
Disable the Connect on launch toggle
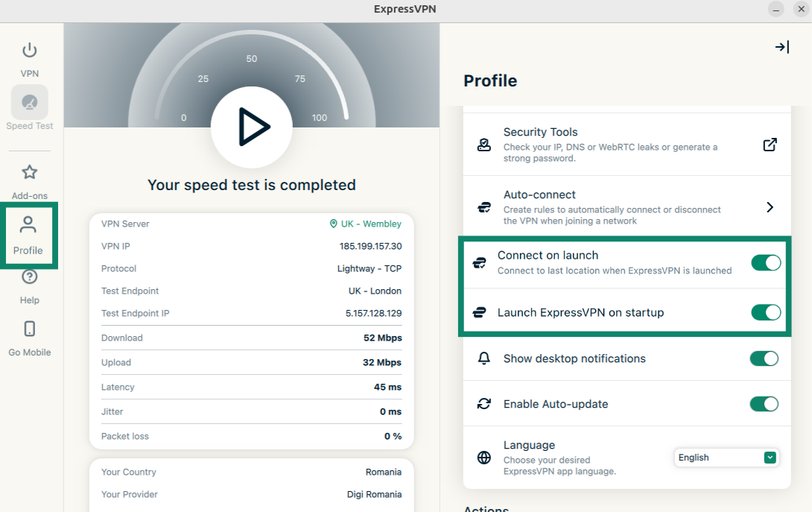pyautogui.click(x=765, y=262)
